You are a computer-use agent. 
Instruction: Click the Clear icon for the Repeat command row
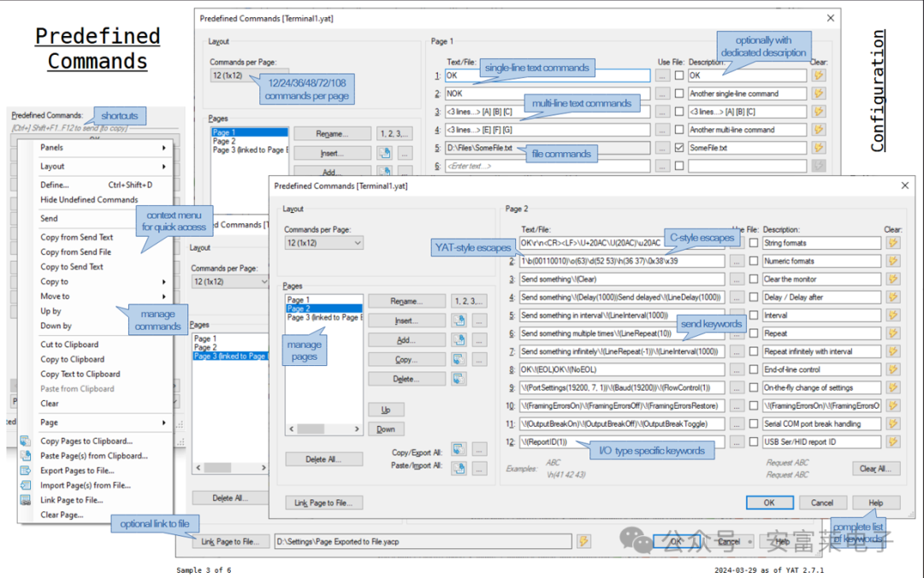(893, 333)
